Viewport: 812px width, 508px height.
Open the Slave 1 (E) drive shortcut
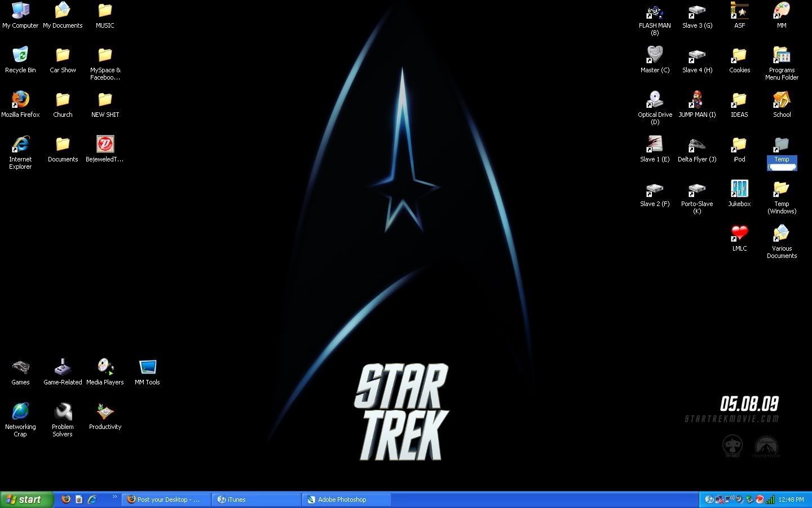[x=655, y=149]
